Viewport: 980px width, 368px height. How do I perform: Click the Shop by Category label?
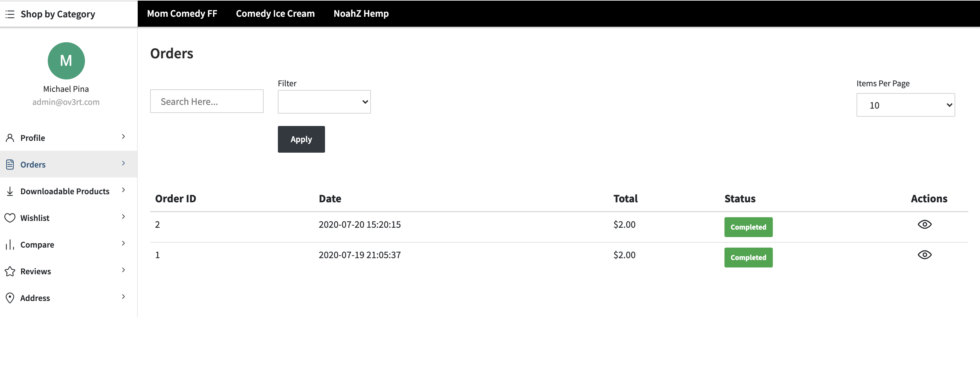coord(58,15)
